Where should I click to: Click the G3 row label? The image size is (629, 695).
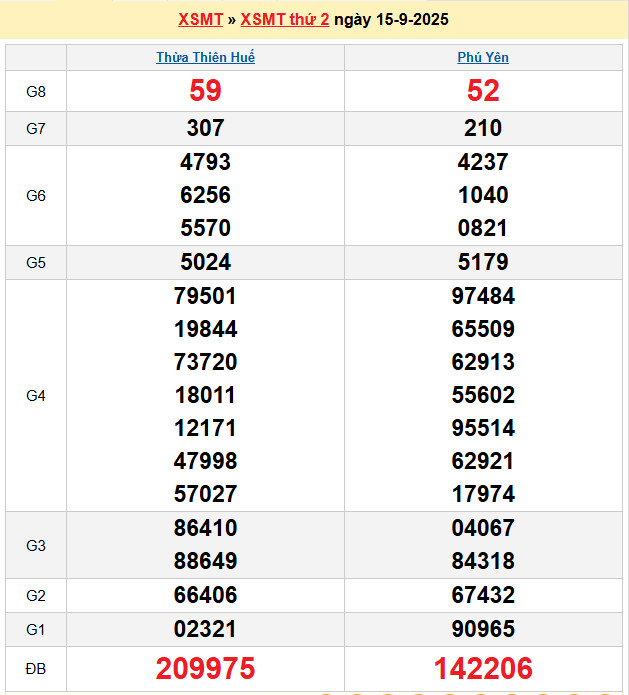36,545
